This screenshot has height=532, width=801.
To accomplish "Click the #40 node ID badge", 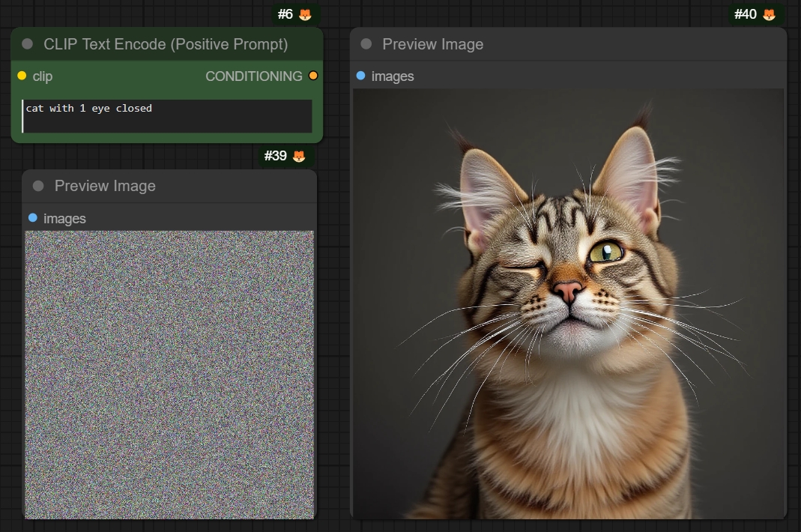I will coord(745,13).
